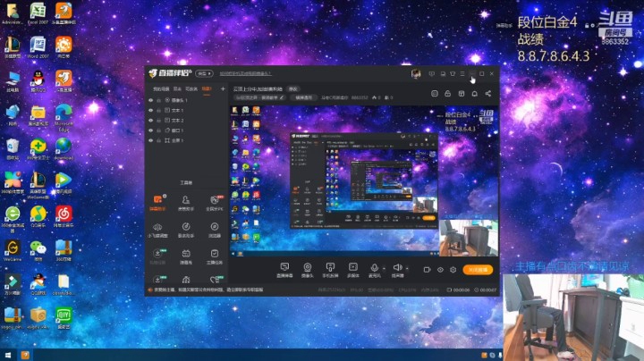The image size is (644, 361).
Task: Toggle visibility of the 文本 2 source
Action: [x=151, y=121]
